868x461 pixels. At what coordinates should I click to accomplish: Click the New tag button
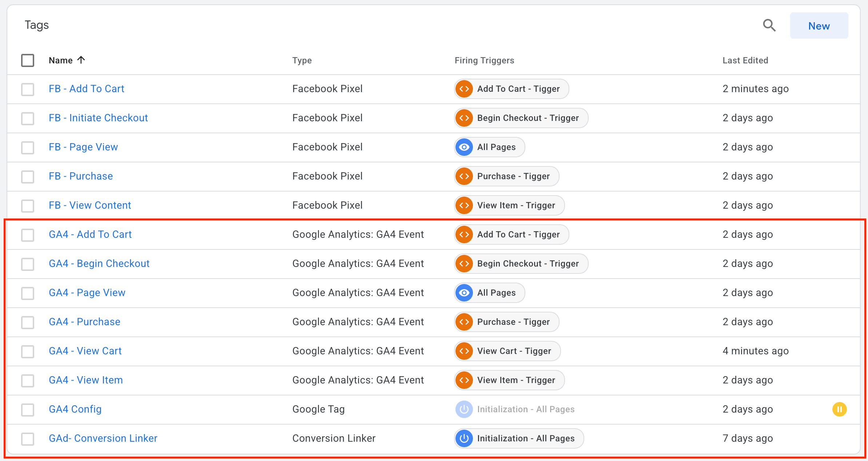[x=819, y=26]
